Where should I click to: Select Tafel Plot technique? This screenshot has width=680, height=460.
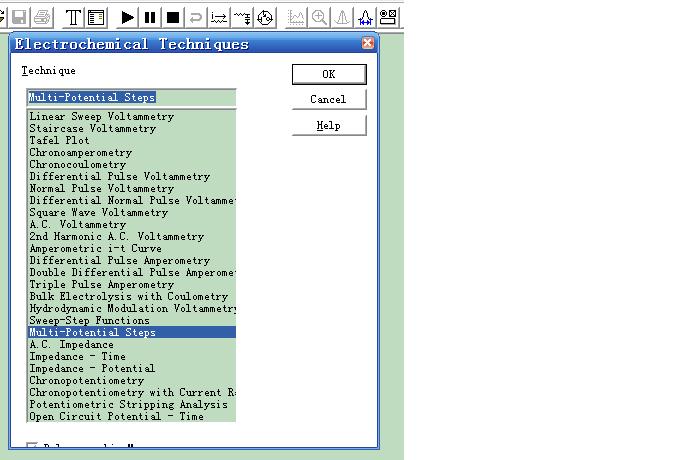(131, 140)
